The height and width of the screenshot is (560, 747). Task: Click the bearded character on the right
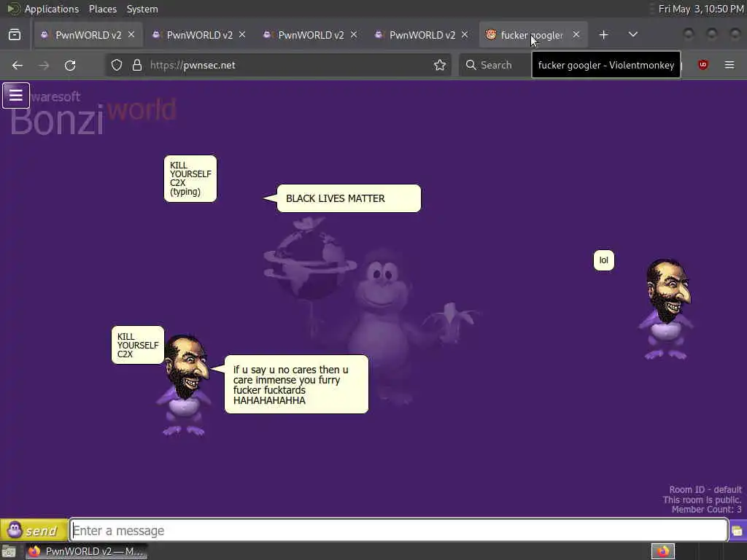click(x=667, y=309)
